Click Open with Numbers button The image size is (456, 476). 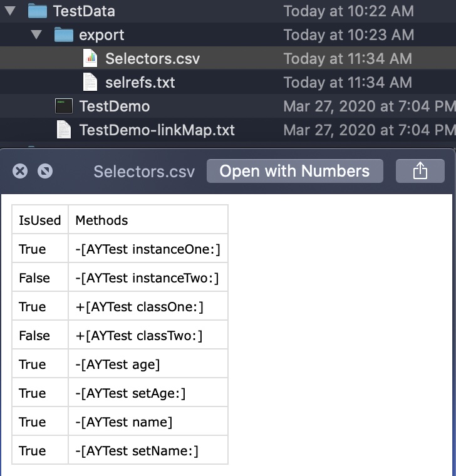tap(295, 171)
